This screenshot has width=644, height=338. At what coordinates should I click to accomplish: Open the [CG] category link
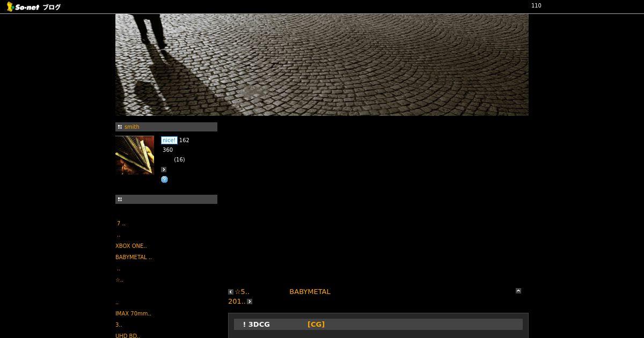tap(316, 324)
